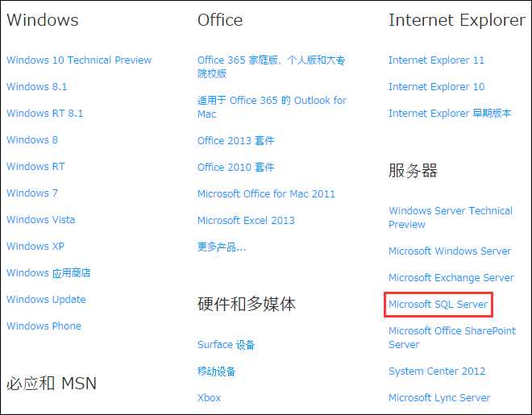Select the Office 2010 套件 link
This screenshot has height=415, width=532.
(236, 167)
